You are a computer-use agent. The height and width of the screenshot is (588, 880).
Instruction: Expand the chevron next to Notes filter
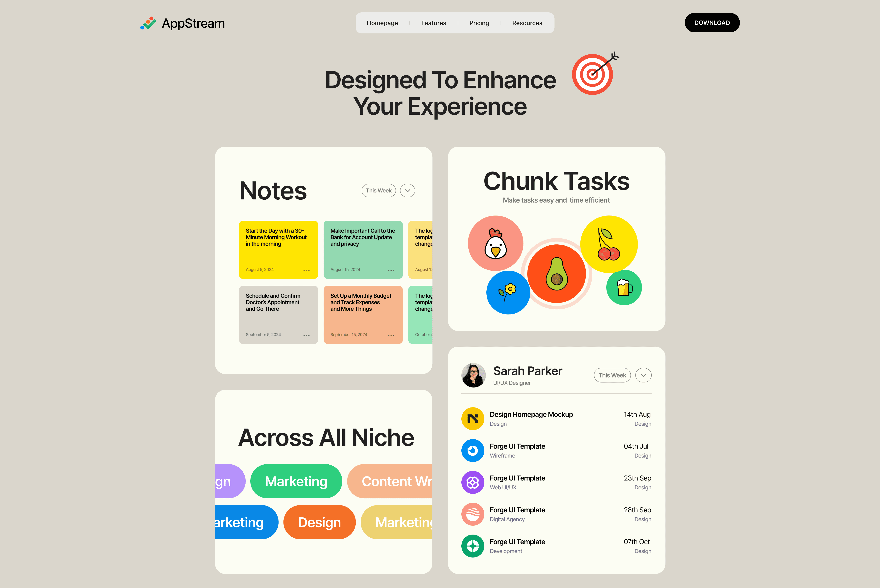pyautogui.click(x=407, y=190)
